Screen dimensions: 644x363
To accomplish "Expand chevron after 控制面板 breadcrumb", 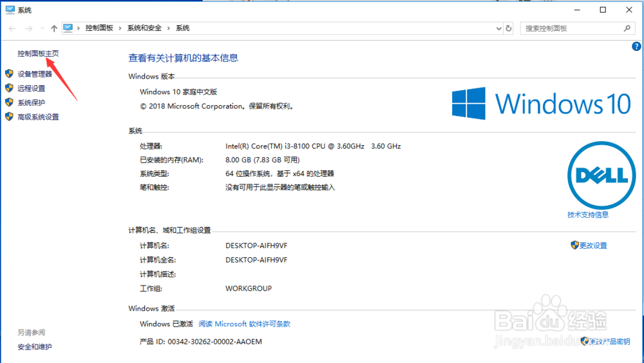I will pos(120,28).
